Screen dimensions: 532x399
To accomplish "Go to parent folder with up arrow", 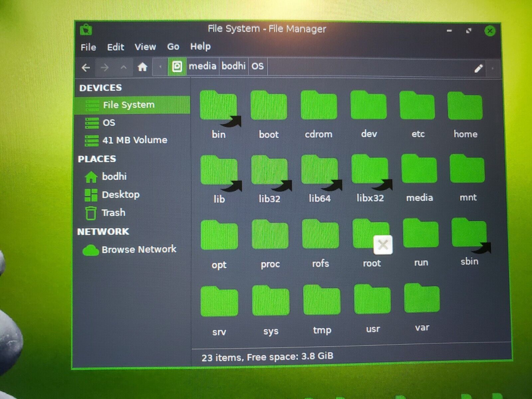I will tap(124, 67).
